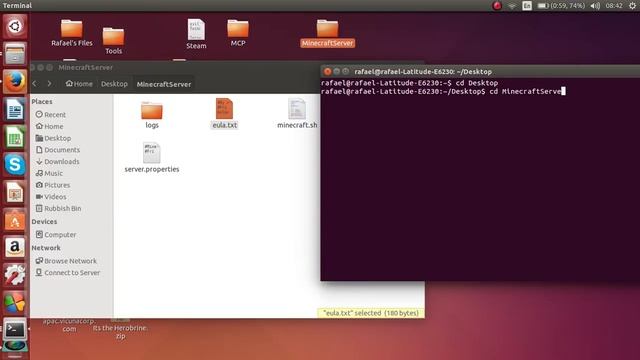The image size is (640, 360).
Task: Click the red record indicator in top panel
Action: pyautogui.click(x=497, y=6)
